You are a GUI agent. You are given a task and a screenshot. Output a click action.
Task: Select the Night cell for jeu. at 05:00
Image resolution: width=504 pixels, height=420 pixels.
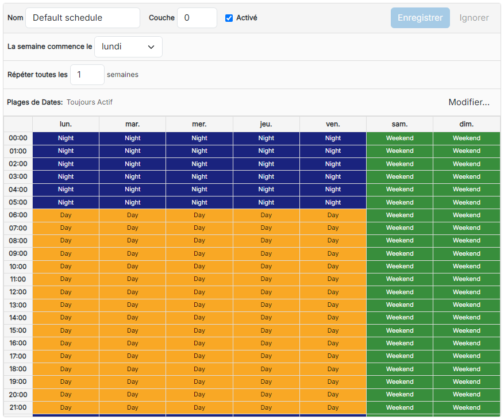coord(266,202)
